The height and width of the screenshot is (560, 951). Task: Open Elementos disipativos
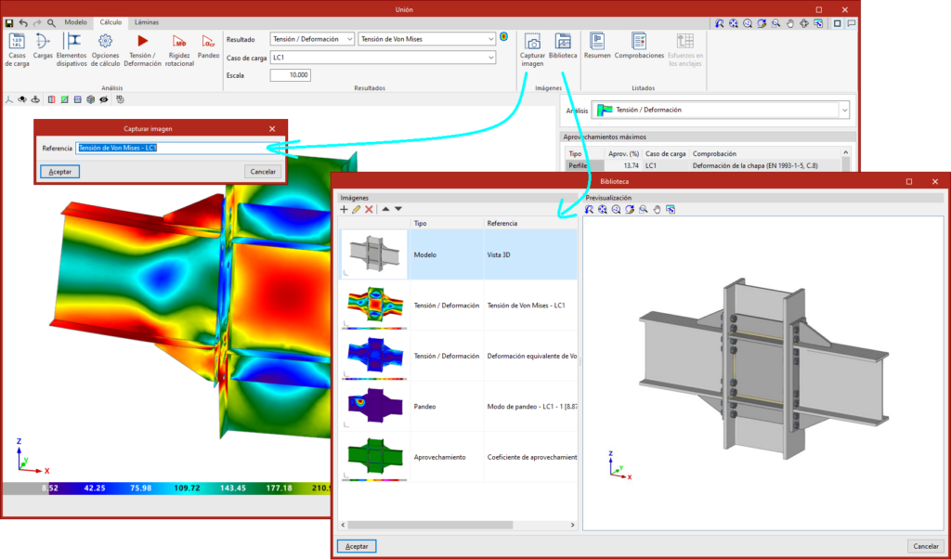click(72, 50)
